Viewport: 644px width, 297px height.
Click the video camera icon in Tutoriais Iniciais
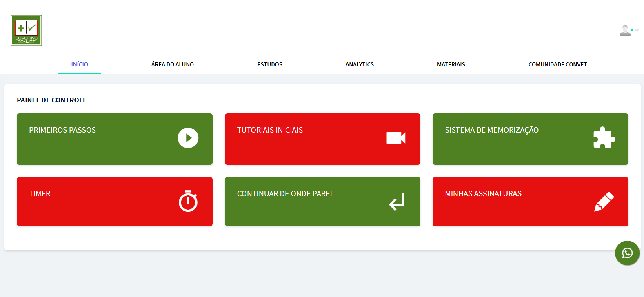[x=396, y=138]
